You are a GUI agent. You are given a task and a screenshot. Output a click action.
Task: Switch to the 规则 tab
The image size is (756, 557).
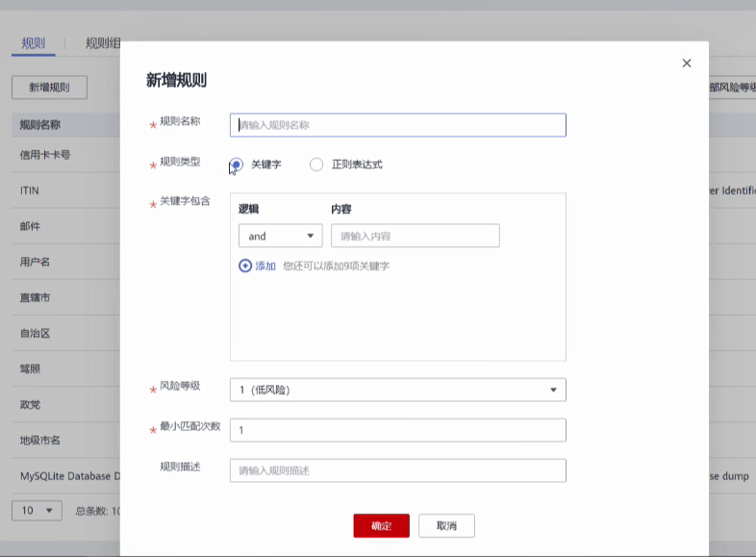pyautogui.click(x=34, y=43)
